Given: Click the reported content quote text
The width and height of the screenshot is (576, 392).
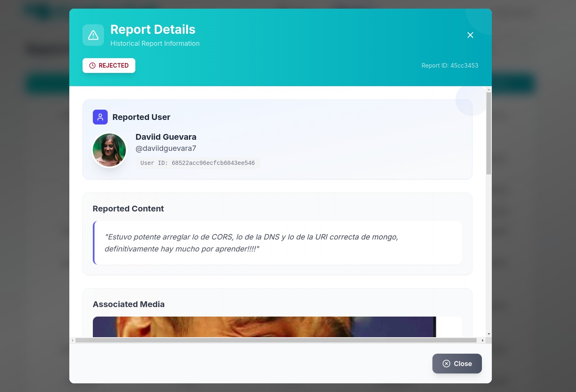Looking at the screenshot, I should [x=251, y=243].
